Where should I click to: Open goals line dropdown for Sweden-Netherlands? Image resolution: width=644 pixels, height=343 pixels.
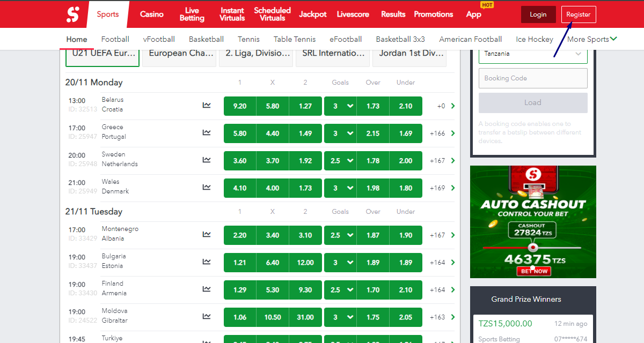[x=340, y=161]
